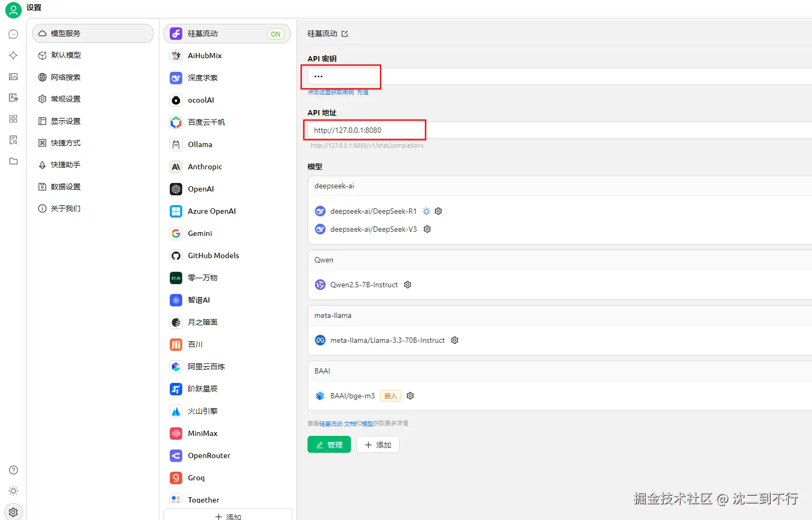Toggle the light/dark theme sun icon
Screen dimensions: 812x520
click(x=14, y=491)
